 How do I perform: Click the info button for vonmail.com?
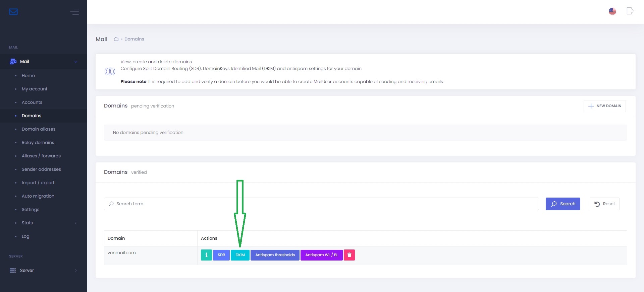click(x=206, y=255)
